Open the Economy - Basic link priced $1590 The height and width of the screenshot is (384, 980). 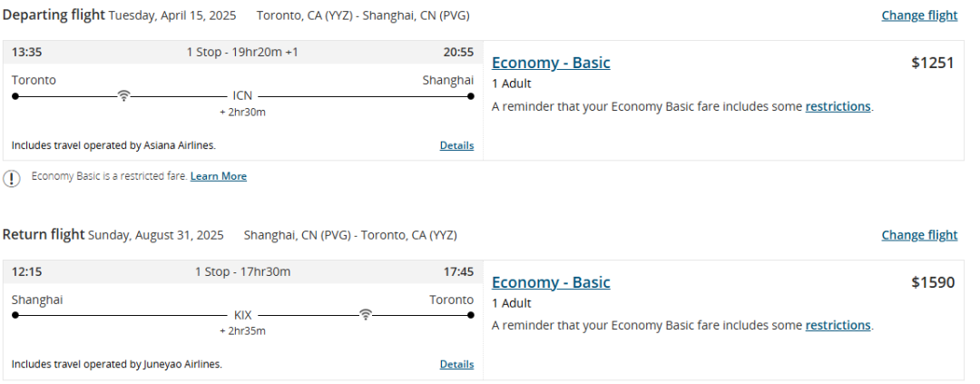coord(551,282)
